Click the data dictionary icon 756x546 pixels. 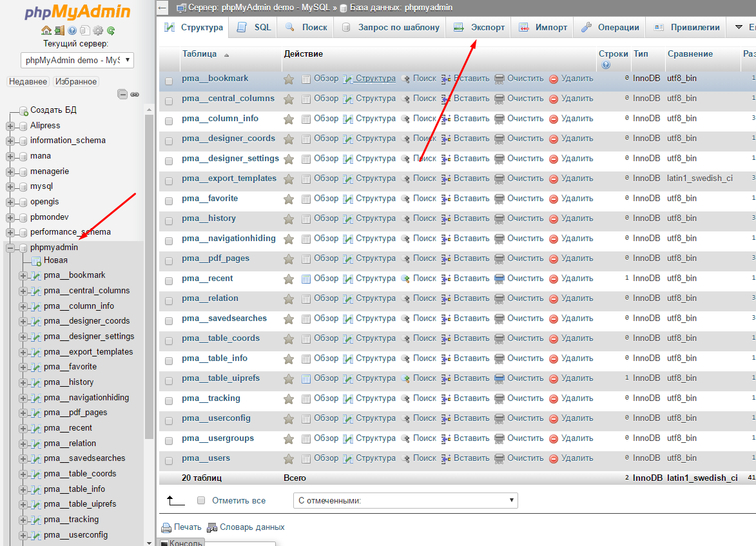click(211, 528)
